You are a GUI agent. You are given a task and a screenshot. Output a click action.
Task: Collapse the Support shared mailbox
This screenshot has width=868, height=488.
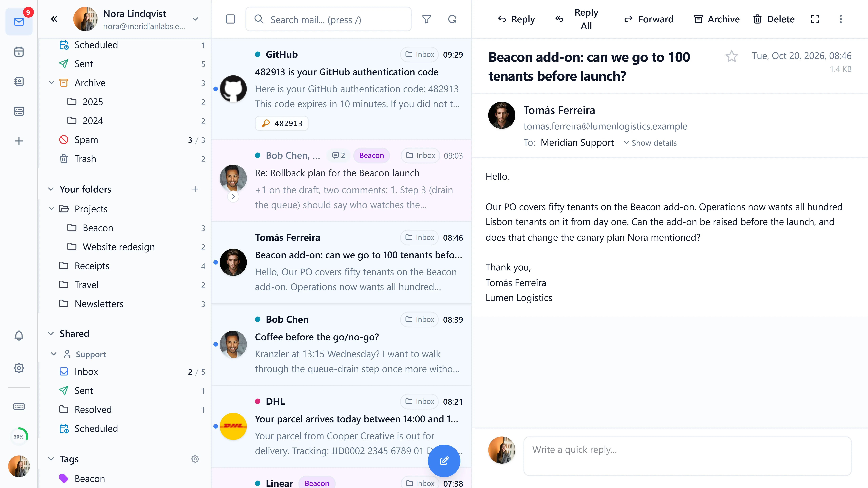[53, 354]
